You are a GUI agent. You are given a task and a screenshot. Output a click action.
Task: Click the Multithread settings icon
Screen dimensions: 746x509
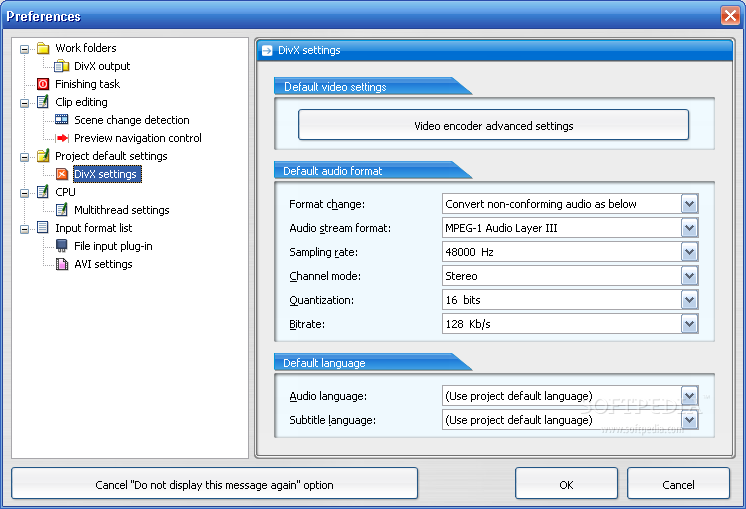click(62, 210)
